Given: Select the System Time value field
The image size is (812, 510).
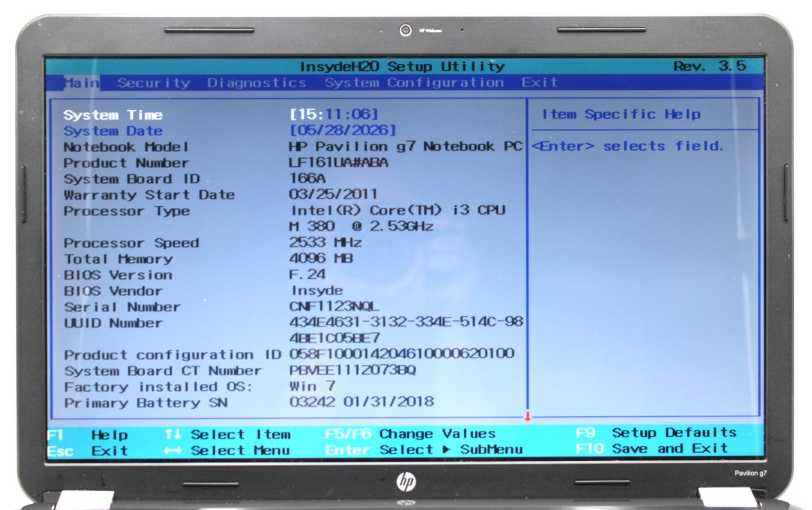Looking at the screenshot, I should pyautogui.click(x=334, y=114).
